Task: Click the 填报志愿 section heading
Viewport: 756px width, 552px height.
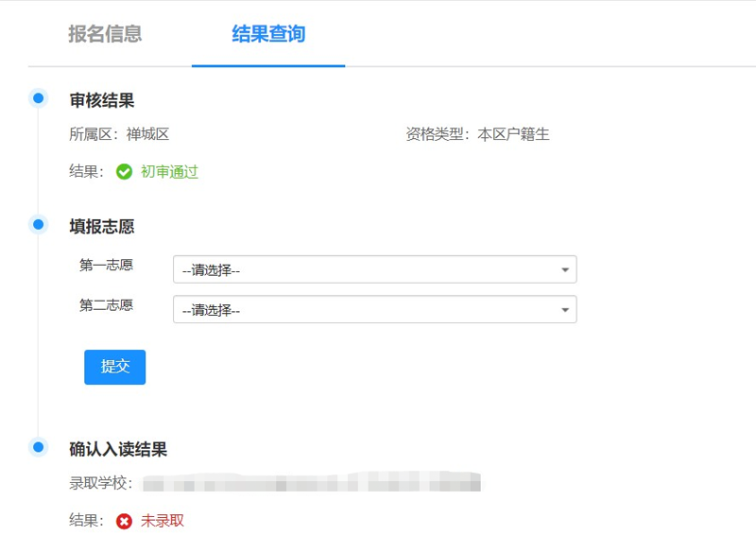Action: pos(102,227)
